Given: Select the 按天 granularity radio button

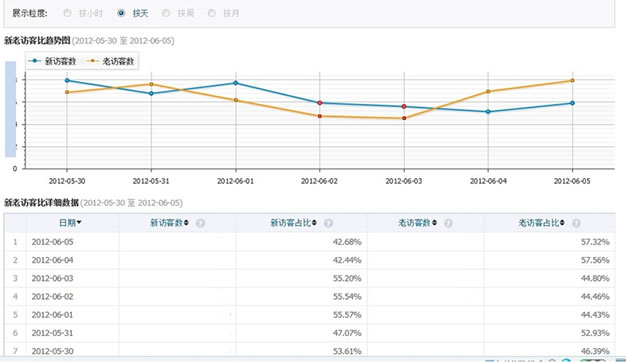Looking at the screenshot, I should pos(121,13).
